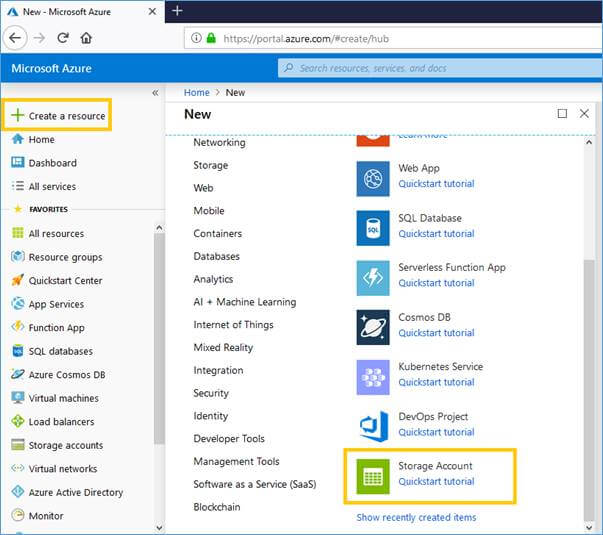Click the browser Home button

86,38
